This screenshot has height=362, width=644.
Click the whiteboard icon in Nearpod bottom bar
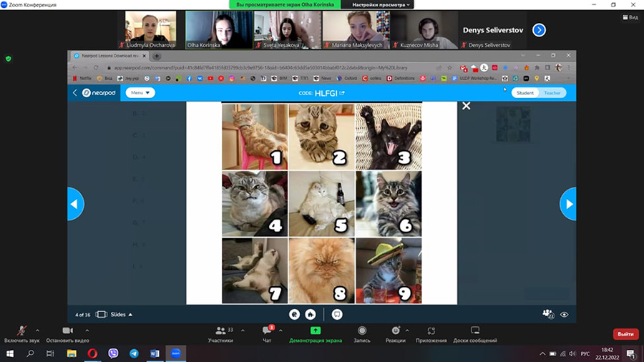[337, 314]
